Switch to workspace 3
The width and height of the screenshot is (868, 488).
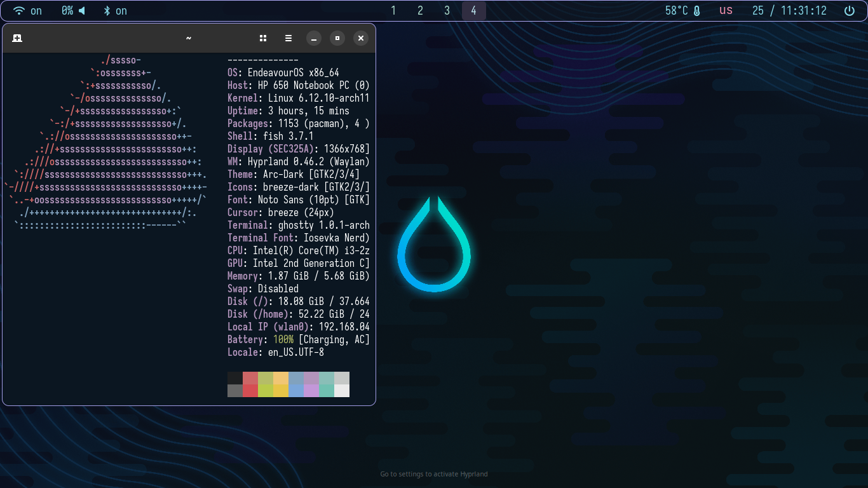click(447, 11)
